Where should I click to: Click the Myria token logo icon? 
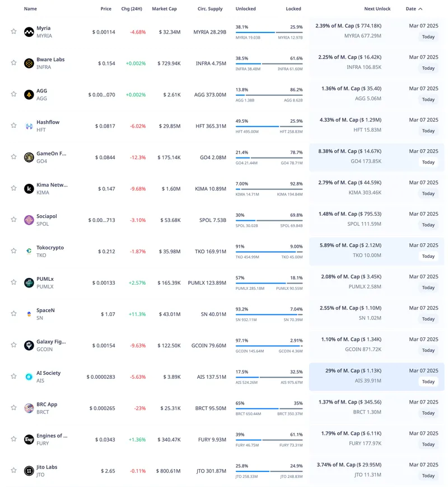click(x=29, y=32)
